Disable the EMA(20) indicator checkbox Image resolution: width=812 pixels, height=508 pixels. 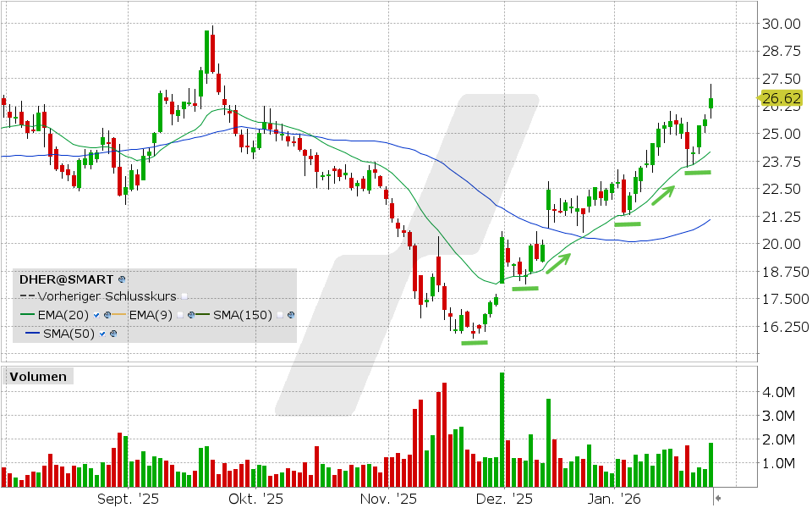[x=96, y=314]
